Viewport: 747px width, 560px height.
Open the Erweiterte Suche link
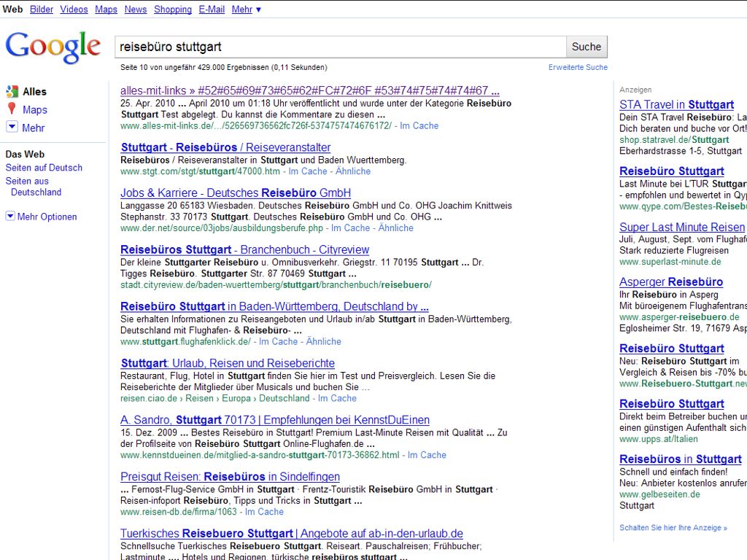(578, 67)
